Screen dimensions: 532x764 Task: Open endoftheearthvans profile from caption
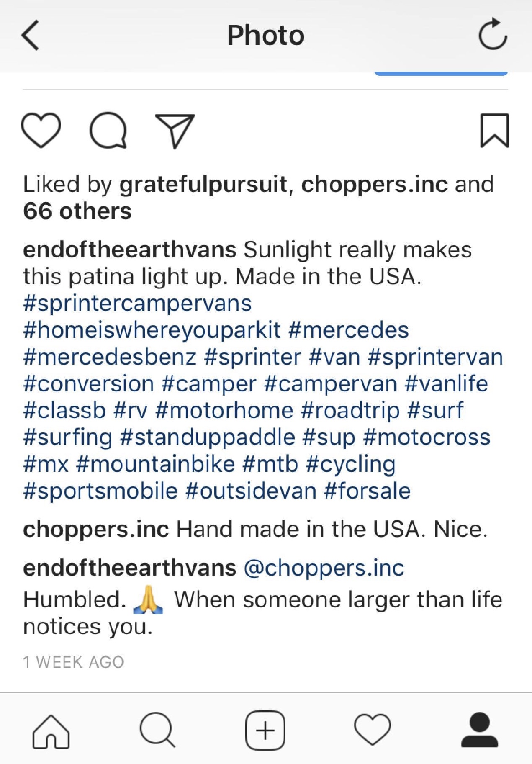(130, 250)
